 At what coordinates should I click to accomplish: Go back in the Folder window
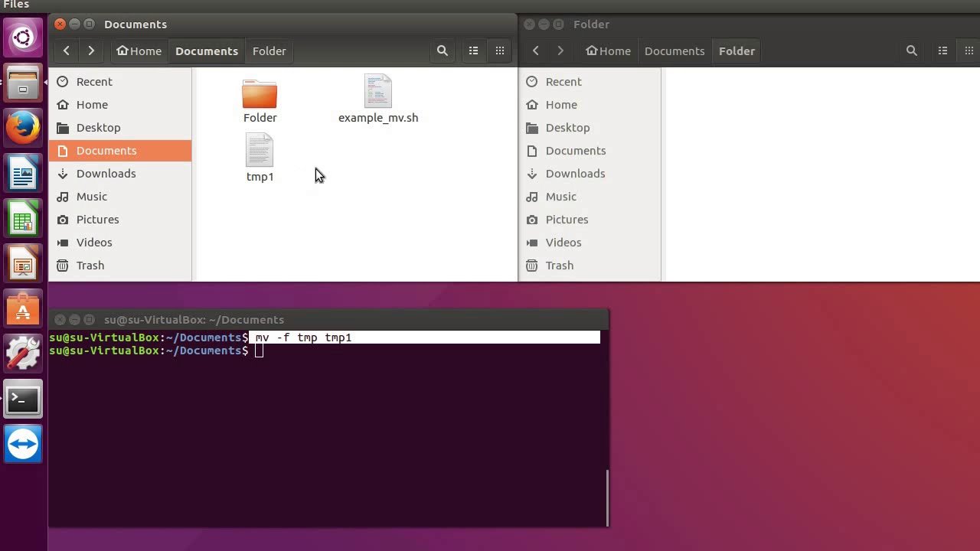point(536,51)
